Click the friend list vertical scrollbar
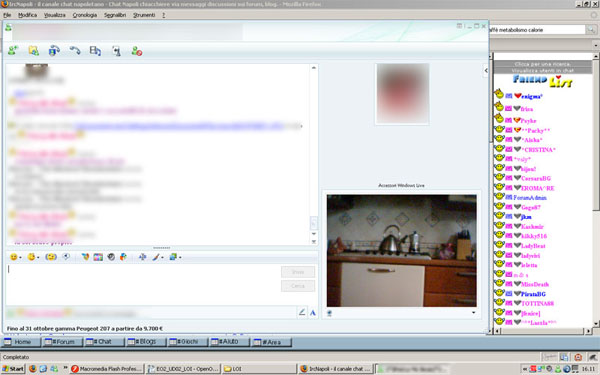Image resolution: width=600 pixels, height=375 pixels. [x=595, y=191]
